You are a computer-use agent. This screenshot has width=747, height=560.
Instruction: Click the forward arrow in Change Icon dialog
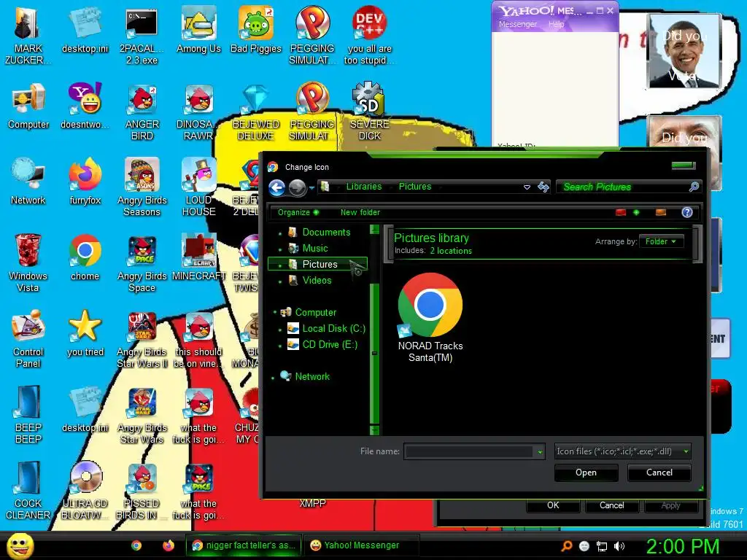point(297,187)
